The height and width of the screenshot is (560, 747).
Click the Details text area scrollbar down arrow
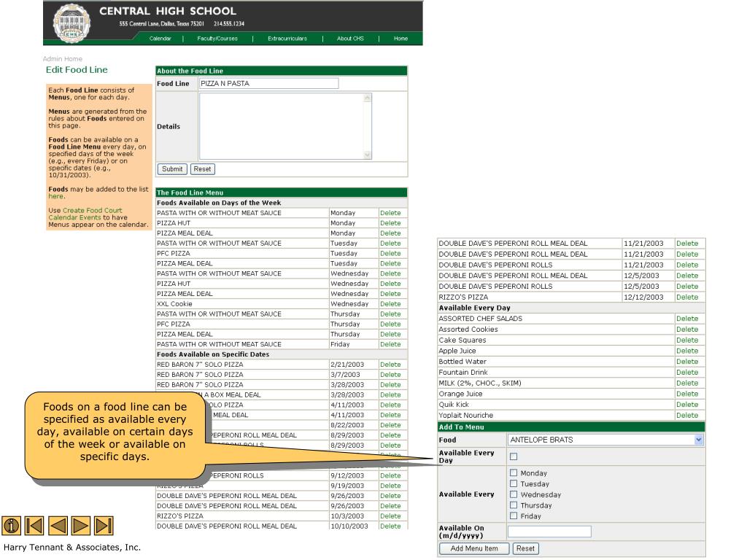(368, 155)
